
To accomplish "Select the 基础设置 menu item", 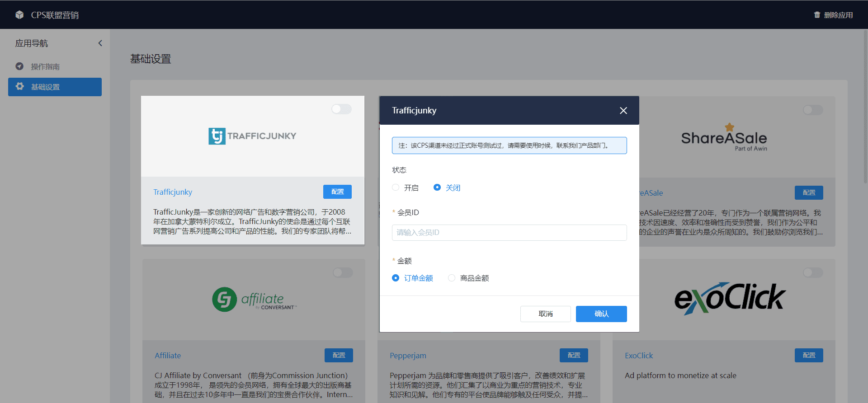I will (55, 87).
